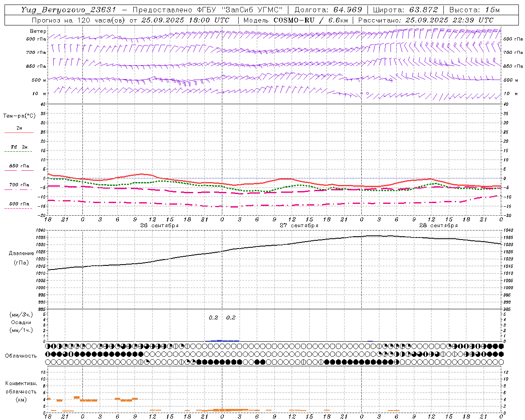Click the 26 сентября date label

(159, 226)
